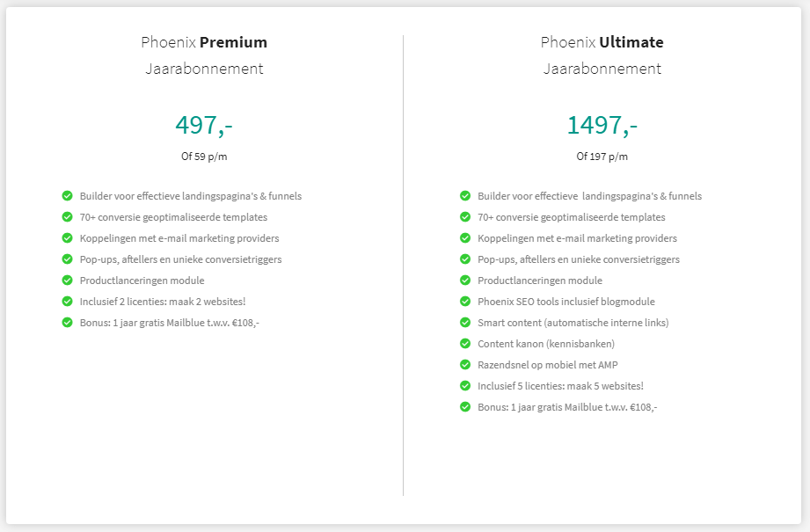
Task: Click the checkmark next to Premium's 2 licenties feature
Action: 67,302
